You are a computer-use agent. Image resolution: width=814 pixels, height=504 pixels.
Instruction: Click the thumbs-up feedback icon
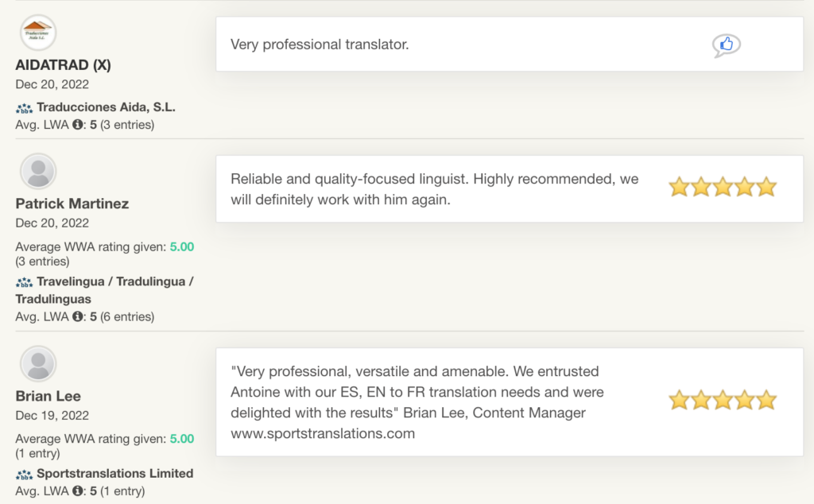pos(726,45)
